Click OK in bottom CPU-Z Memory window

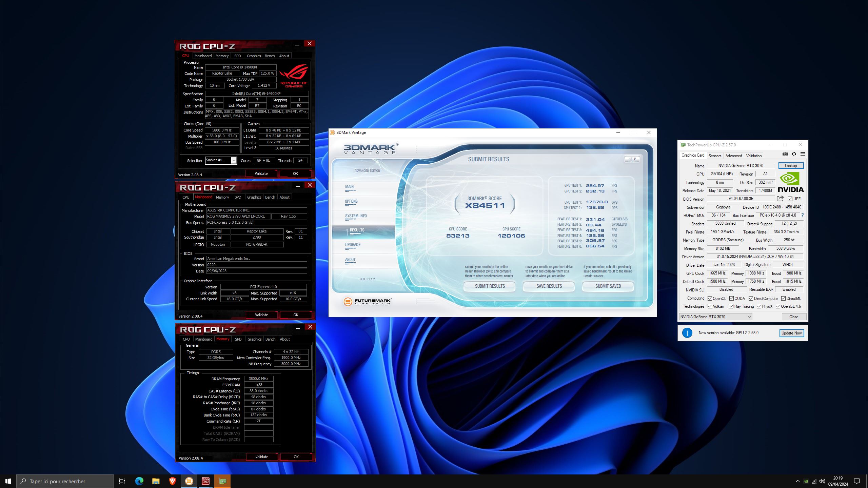click(x=296, y=457)
